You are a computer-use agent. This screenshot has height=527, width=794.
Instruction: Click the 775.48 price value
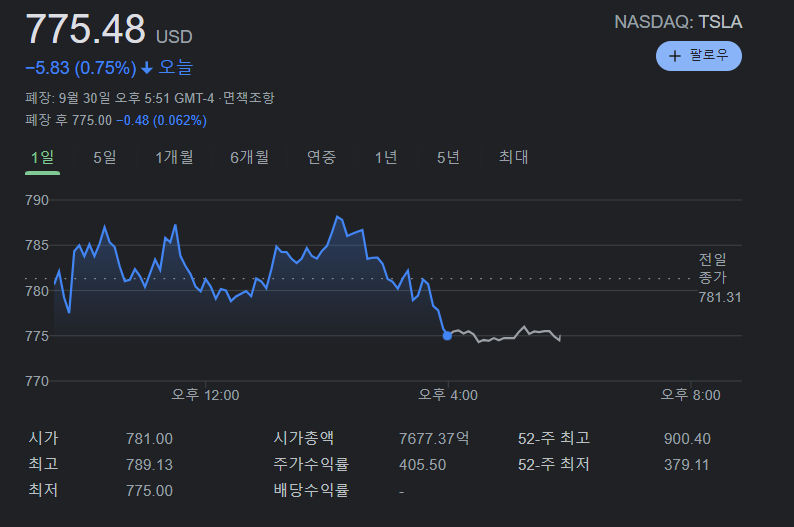point(86,29)
